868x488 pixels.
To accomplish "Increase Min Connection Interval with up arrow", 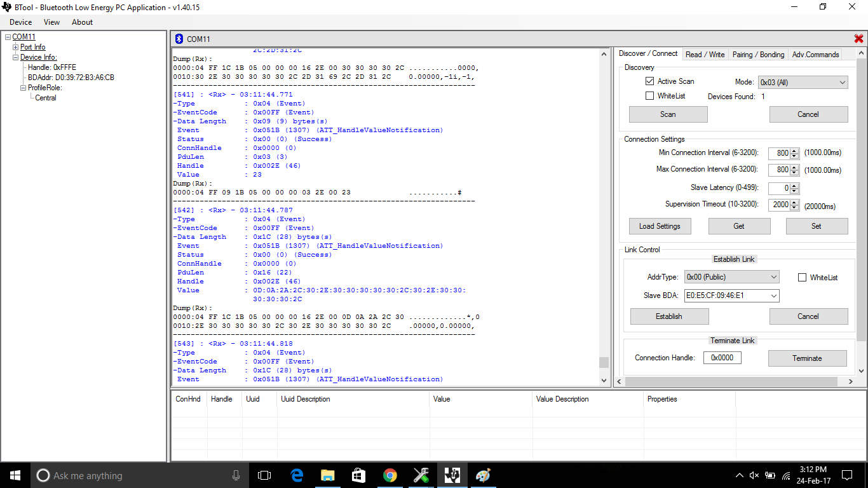I will click(x=794, y=151).
